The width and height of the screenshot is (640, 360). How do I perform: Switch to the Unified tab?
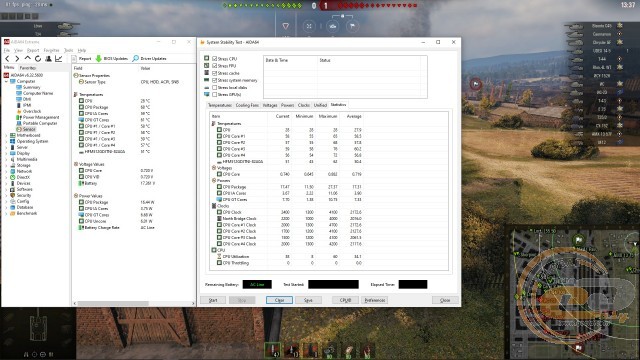point(320,105)
